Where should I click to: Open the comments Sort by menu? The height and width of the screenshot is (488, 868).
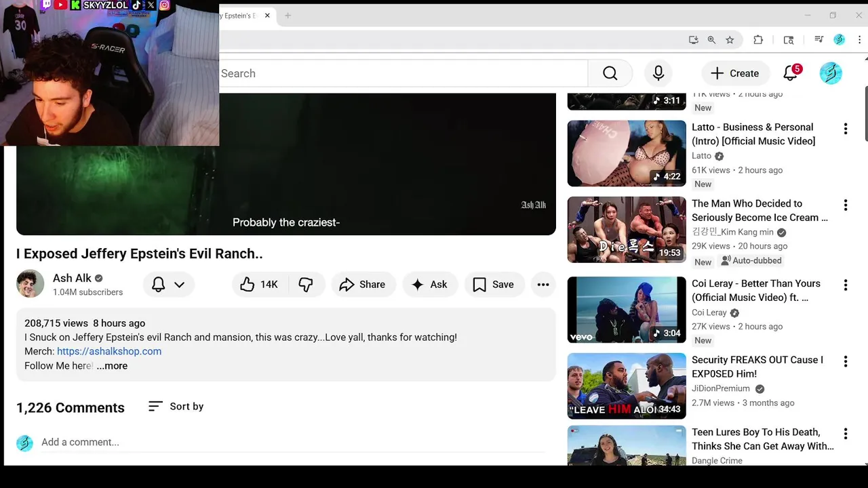point(176,406)
